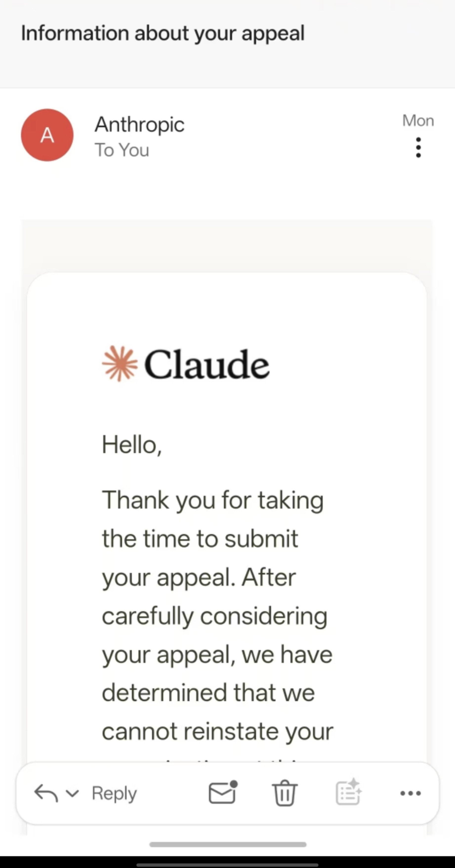Tap the reply arrow icon
455x868 pixels.
click(46, 793)
